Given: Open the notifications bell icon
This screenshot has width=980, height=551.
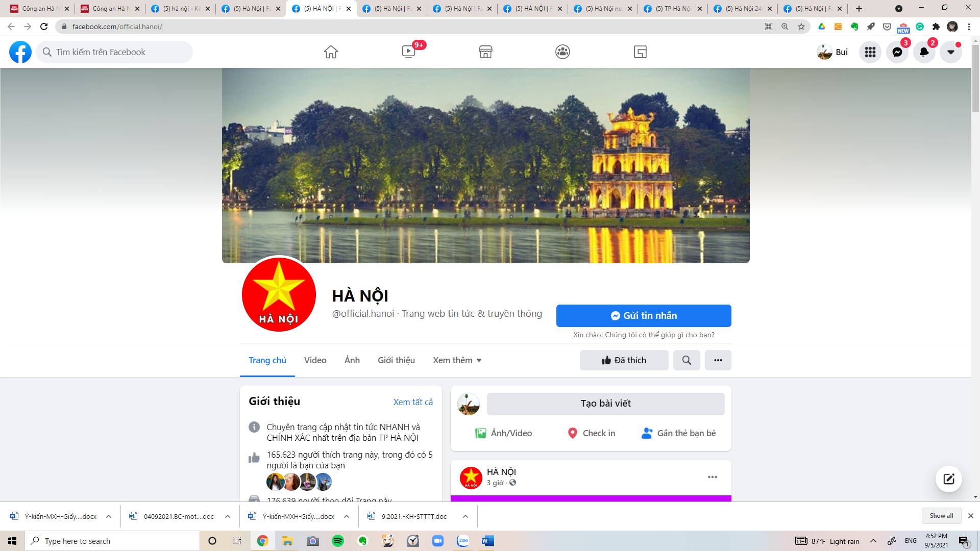Looking at the screenshot, I should coord(924,52).
